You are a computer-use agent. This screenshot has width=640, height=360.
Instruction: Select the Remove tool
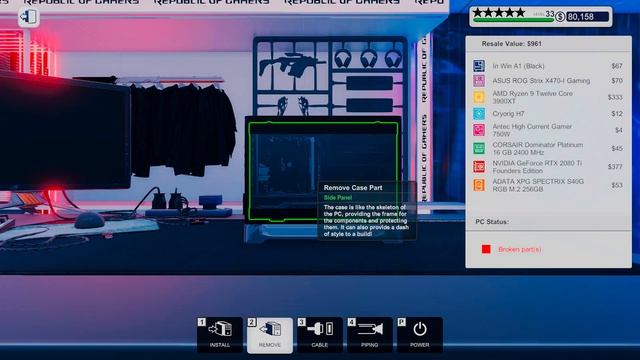[x=270, y=335]
